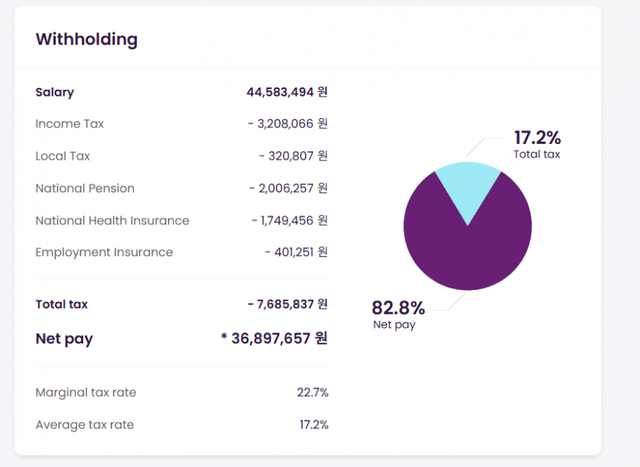Click the 82.8% Net pay chart label
The image size is (640, 467).
tap(398, 308)
